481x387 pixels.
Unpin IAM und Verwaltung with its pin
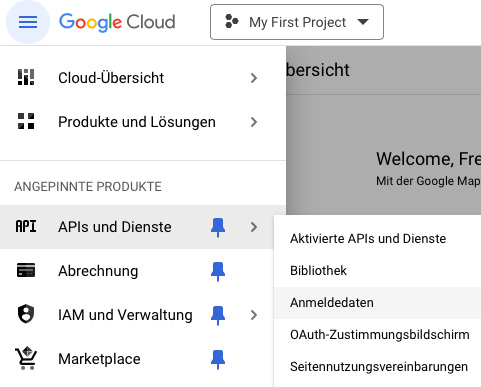218,315
